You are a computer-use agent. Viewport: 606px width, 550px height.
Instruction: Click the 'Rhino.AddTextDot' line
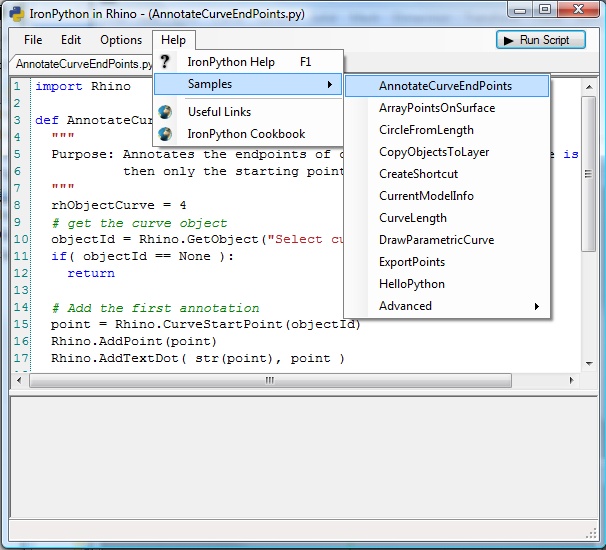click(197, 358)
